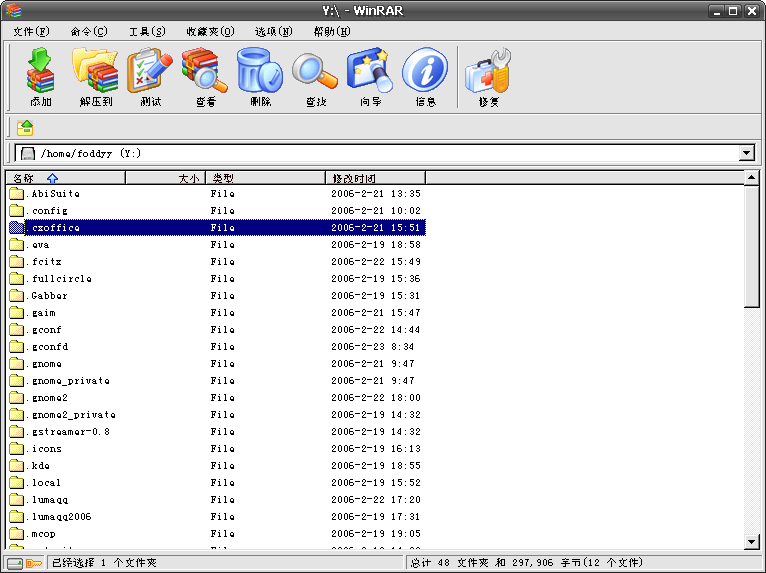Click the scrollbar up arrow
766x573 pixels.
point(752,177)
